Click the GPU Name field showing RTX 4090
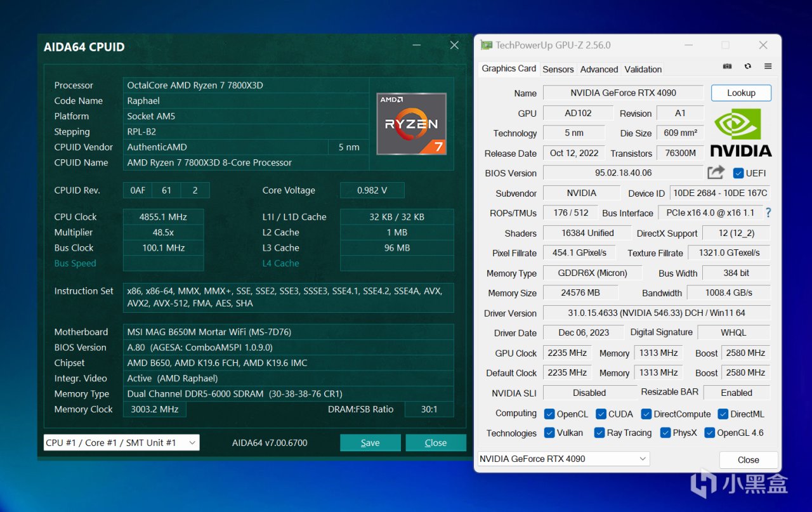 pos(623,93)
